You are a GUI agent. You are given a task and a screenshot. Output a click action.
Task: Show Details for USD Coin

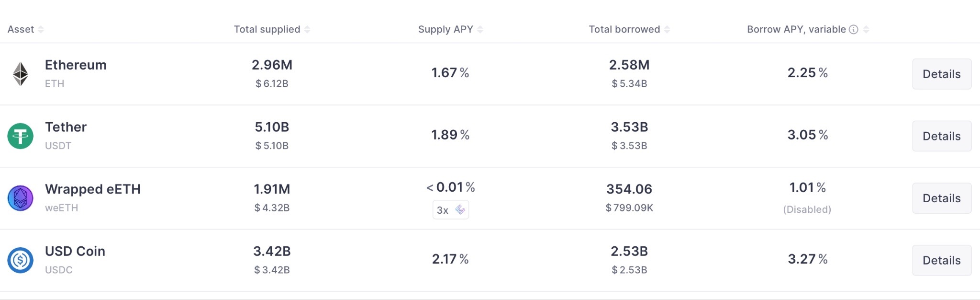(941, 260)
